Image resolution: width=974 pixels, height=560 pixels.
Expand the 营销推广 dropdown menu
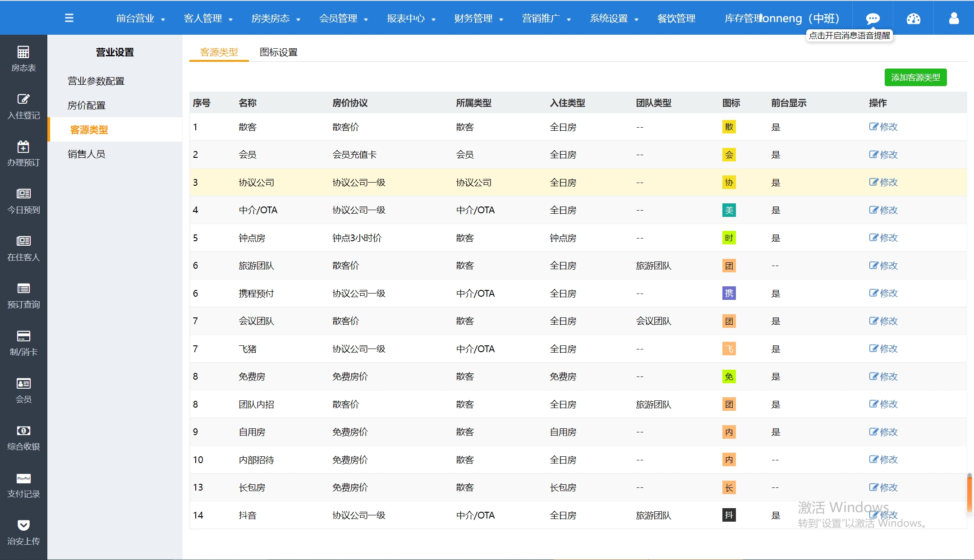click(547, 18)
